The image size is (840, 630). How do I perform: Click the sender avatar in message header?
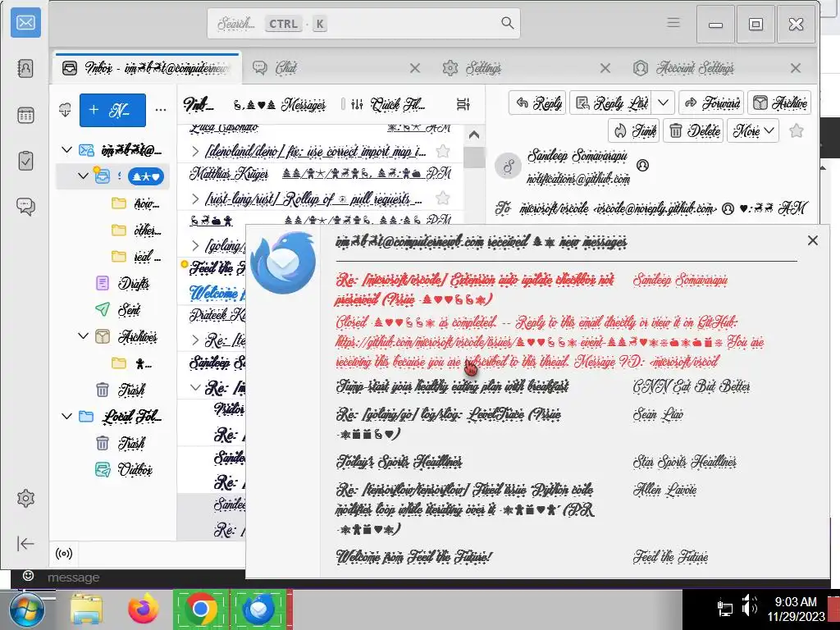pos(508,166)
